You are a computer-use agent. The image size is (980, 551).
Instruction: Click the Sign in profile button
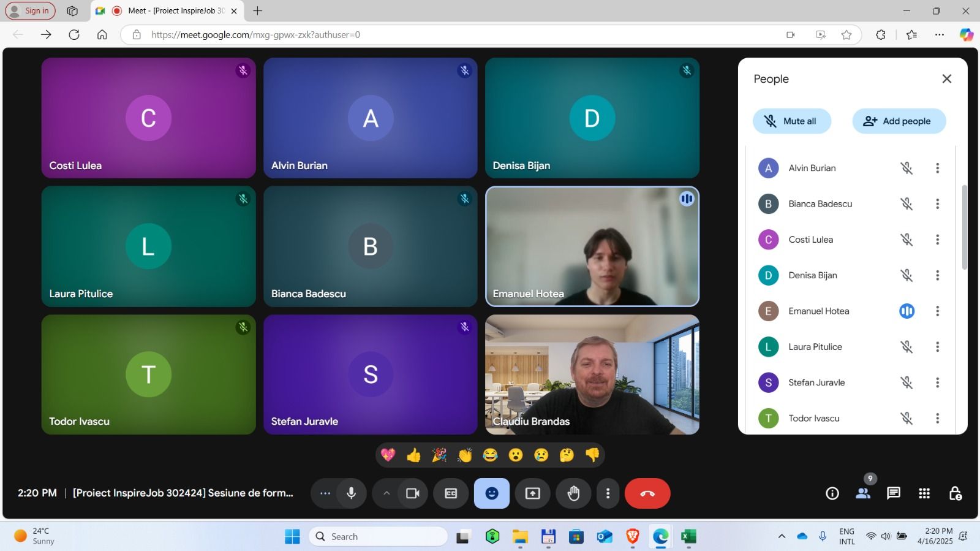tap(30, 10)
